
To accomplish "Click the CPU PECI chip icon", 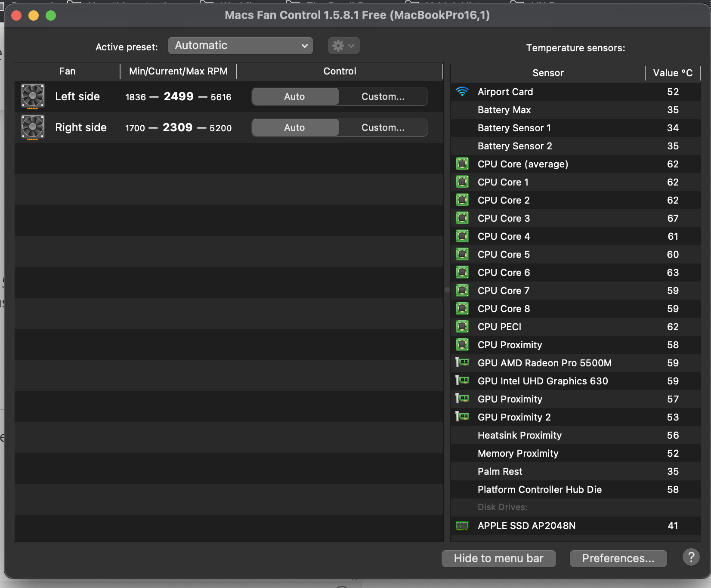I will [462, 327].
